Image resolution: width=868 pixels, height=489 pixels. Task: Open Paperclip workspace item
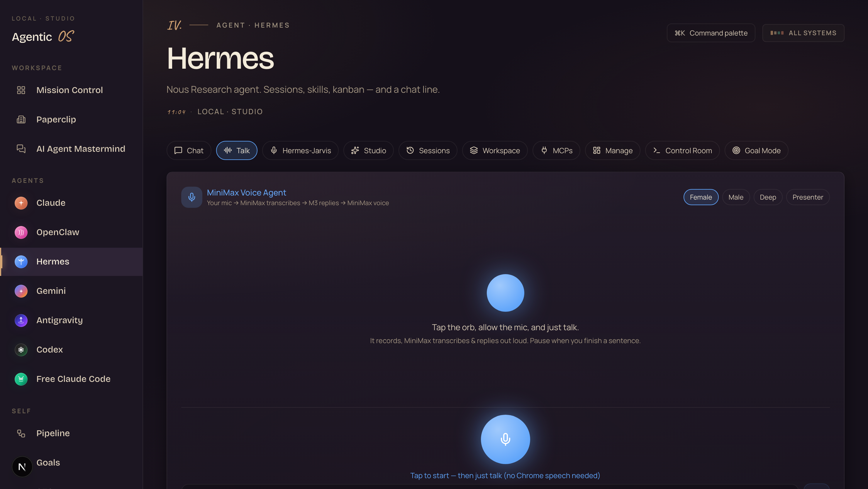pos(56,119)
